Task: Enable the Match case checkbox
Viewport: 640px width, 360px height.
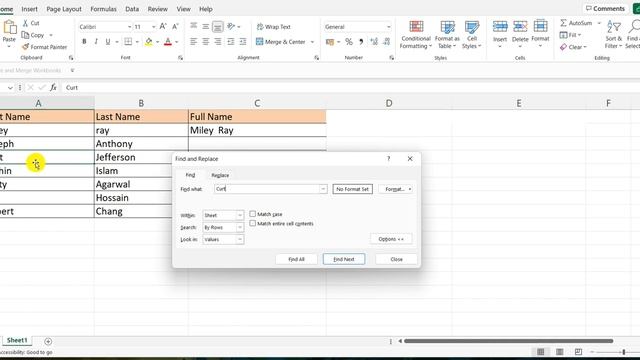Action: pyautogui.click(x=253, y=214)
